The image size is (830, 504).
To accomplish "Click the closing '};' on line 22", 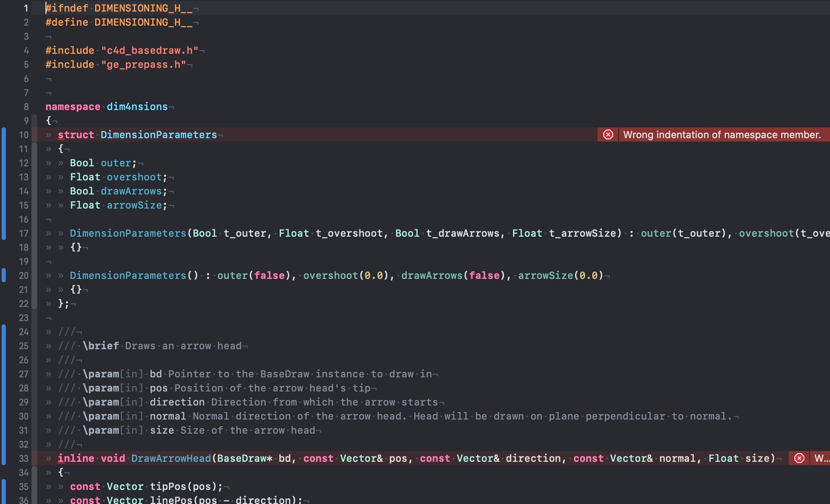I will click(x=63, y=304).
